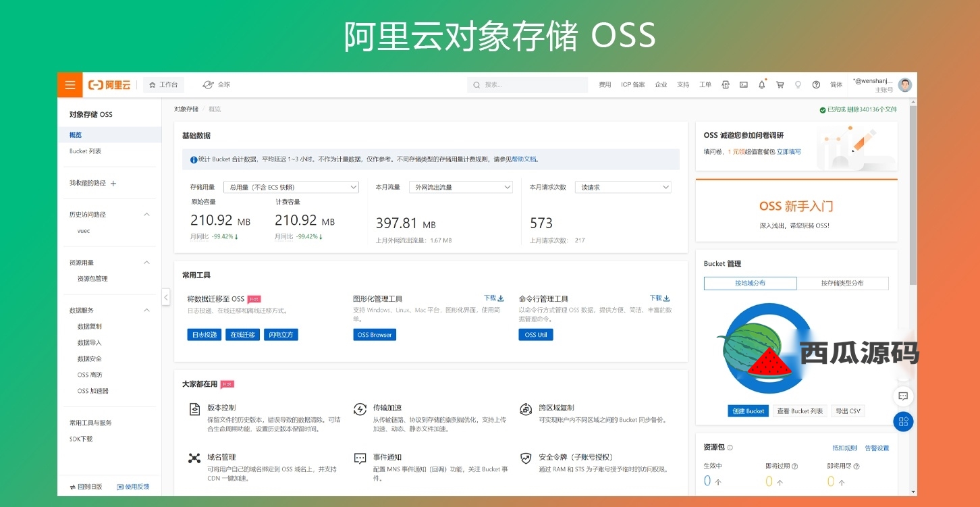
Task: Open 常用工具与服务 in sidebar
Action: [90, 423]
